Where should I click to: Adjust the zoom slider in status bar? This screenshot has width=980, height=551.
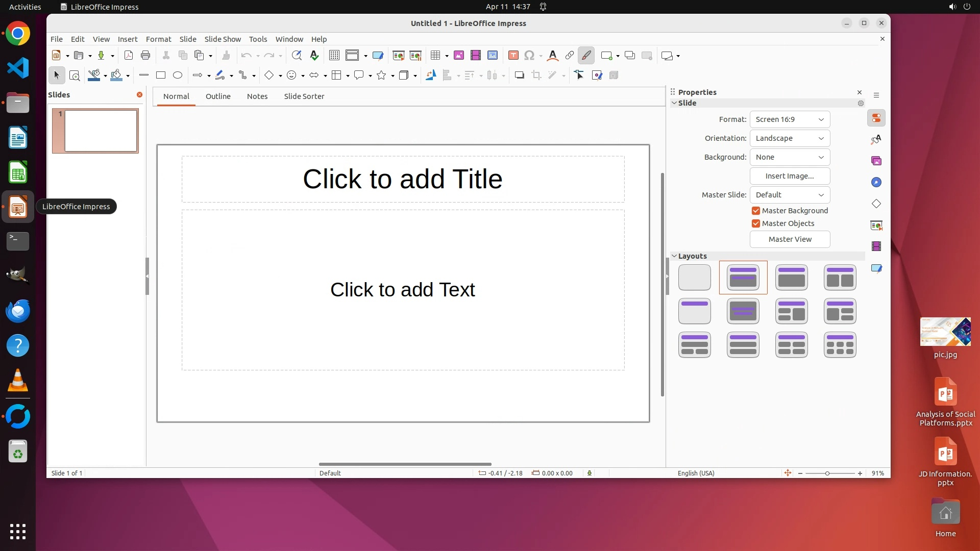[827, 473]
